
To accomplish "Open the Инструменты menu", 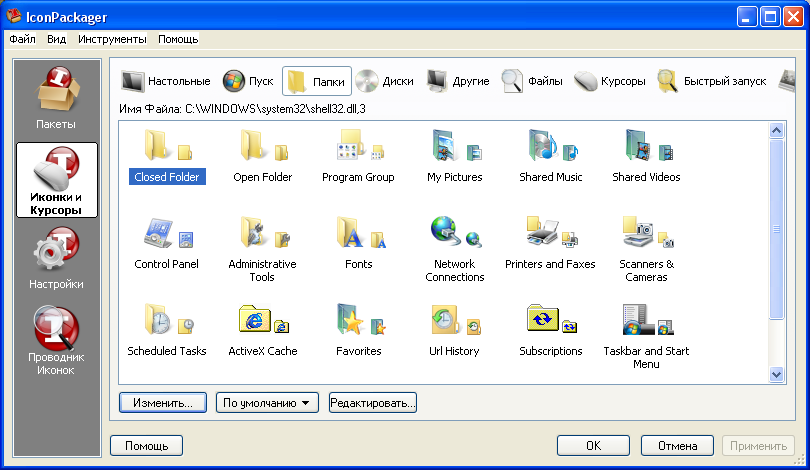I will 112,39.
